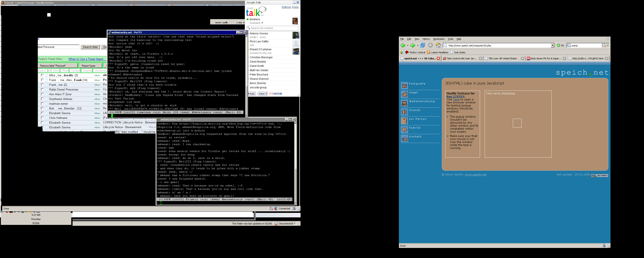Open the File menu in Firefox
The height and width of the screenshot is (258, 644).
click(402, 39)
